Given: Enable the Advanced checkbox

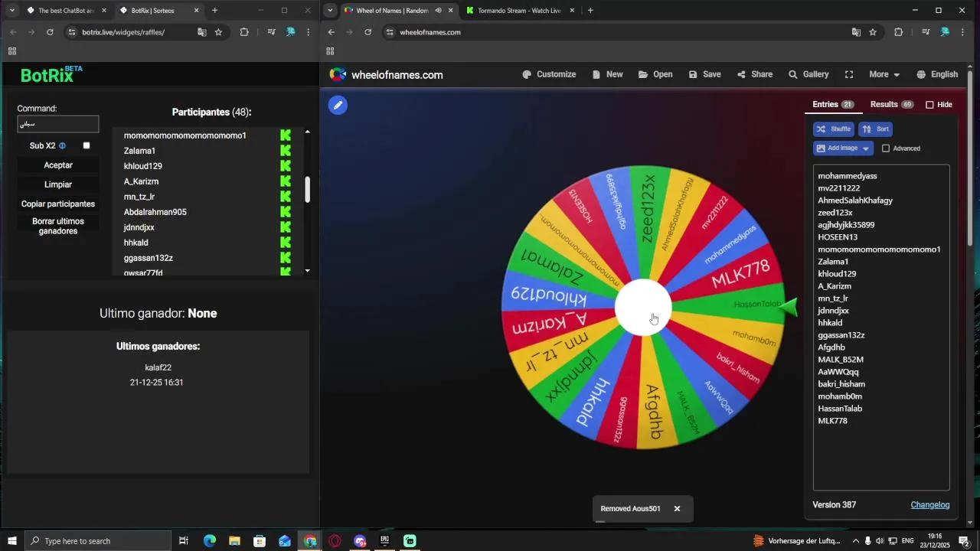Looking at the screenshot, I should [x=886, y=148].
